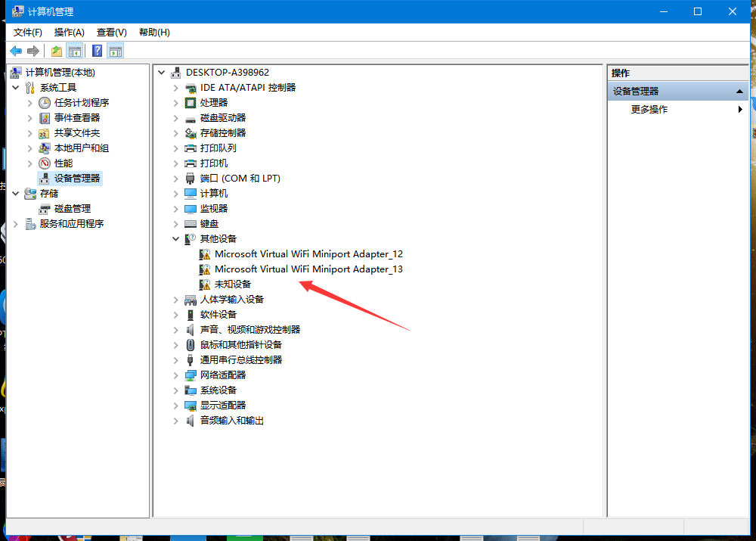
Task: Click the 磁盘驱动器 drive icon
Action: pos(191,118)
